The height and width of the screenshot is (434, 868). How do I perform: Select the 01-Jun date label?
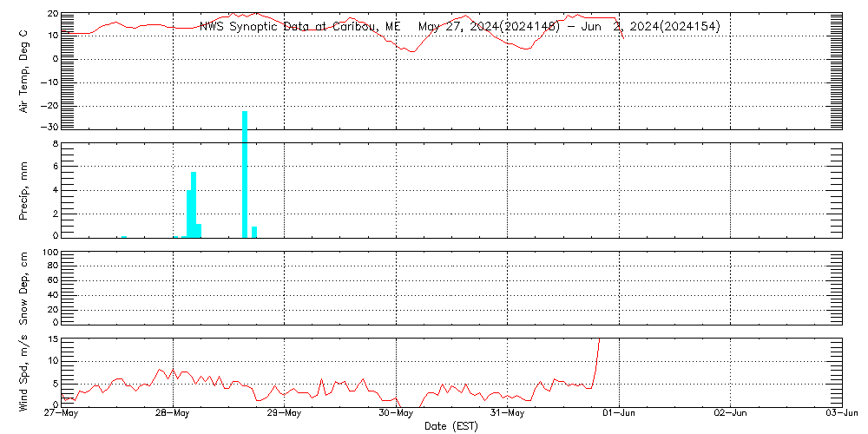619,414
